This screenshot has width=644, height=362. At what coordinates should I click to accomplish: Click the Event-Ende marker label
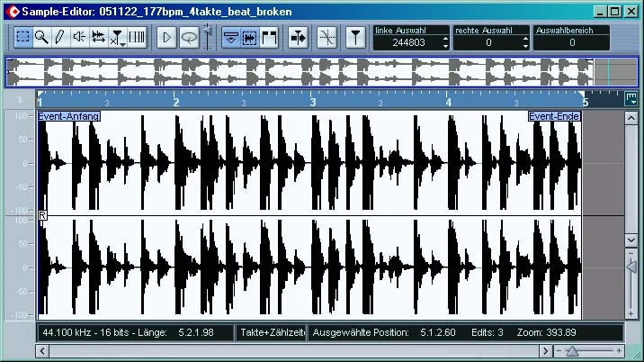click(554, 116)
